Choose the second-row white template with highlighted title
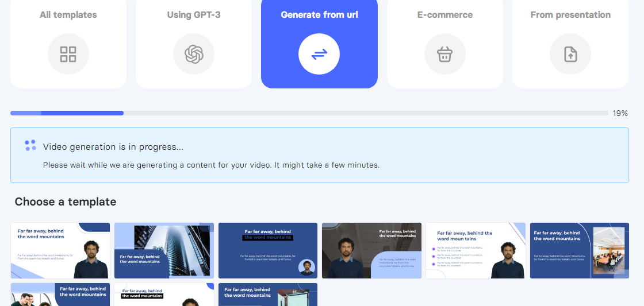644x306 pixels. click(x=164, y=295)
